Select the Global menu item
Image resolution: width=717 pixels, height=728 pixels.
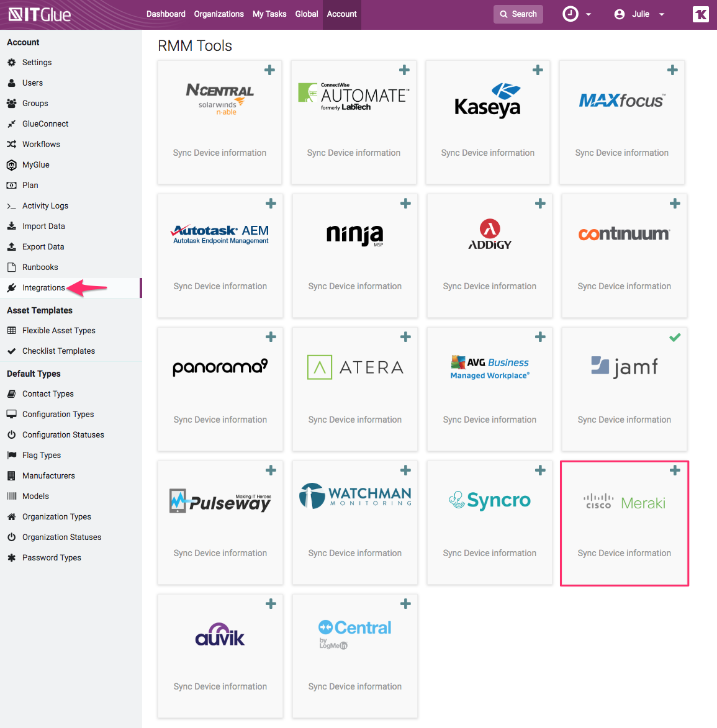(x=307, y=14)
